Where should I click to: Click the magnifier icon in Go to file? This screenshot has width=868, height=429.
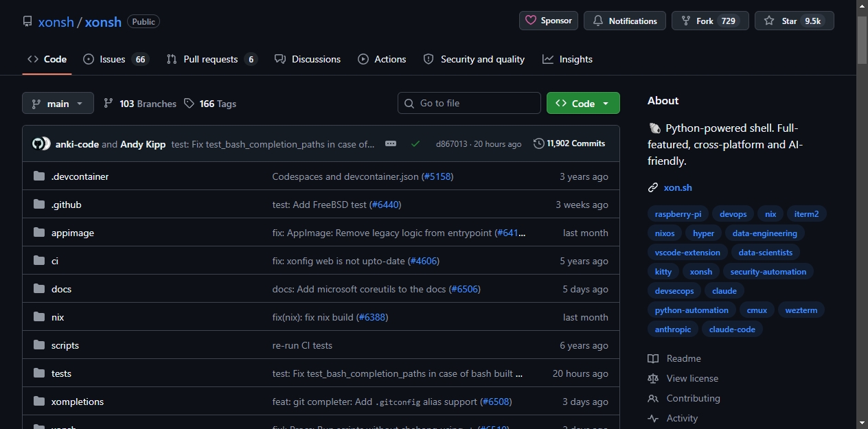point(410,103)
